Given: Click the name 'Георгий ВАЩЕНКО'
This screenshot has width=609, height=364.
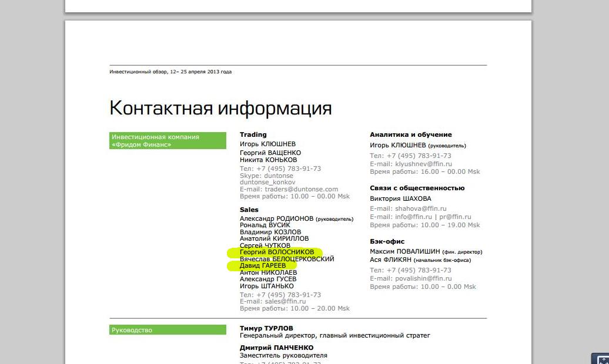Looking at the screenshot, I should pyautogui.click(x=270, y=153).
